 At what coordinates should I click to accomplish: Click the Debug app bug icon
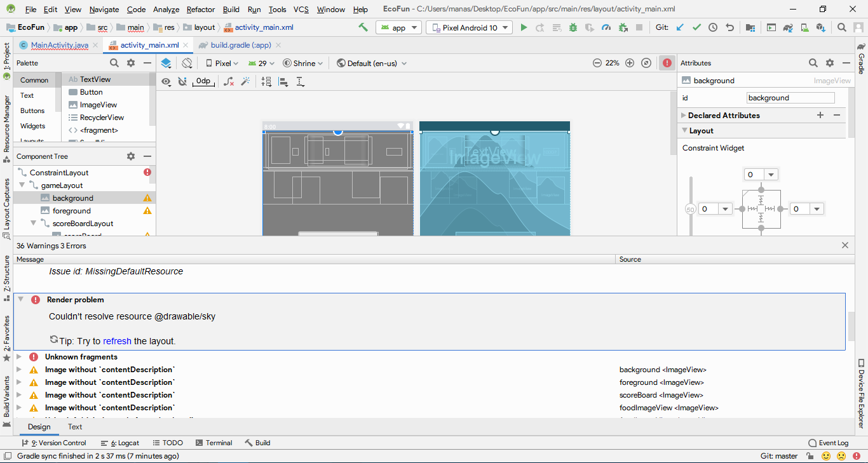pos(573,27)
